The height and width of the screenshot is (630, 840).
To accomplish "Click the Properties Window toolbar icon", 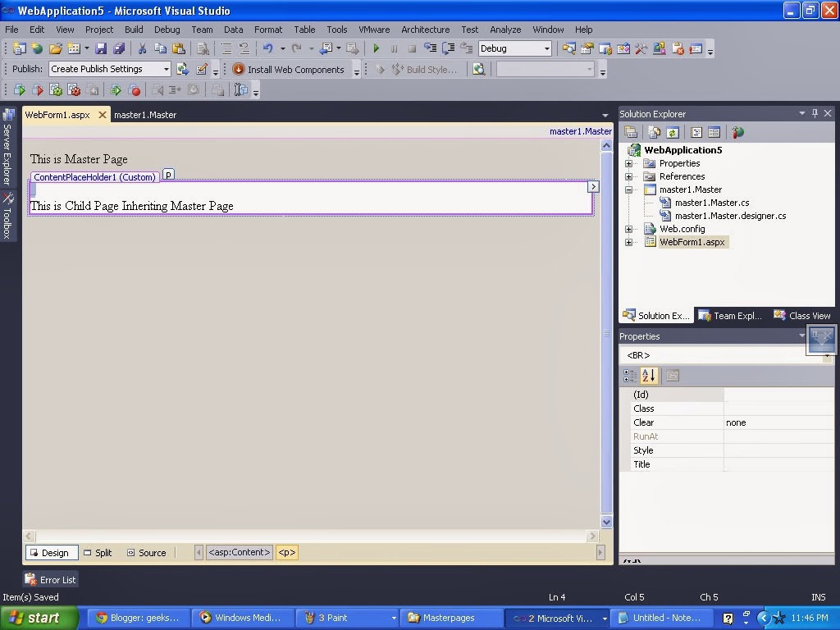I will pyautogui.click(x=587, y=48).
